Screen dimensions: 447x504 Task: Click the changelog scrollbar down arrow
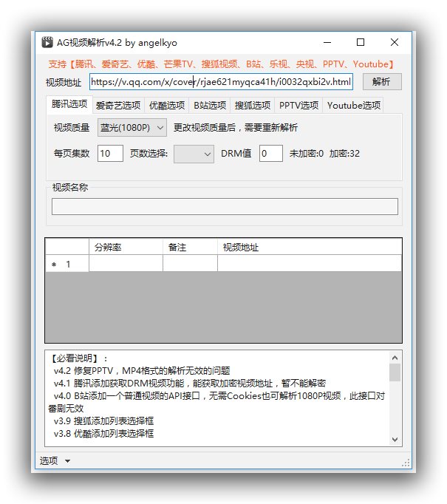395,439
